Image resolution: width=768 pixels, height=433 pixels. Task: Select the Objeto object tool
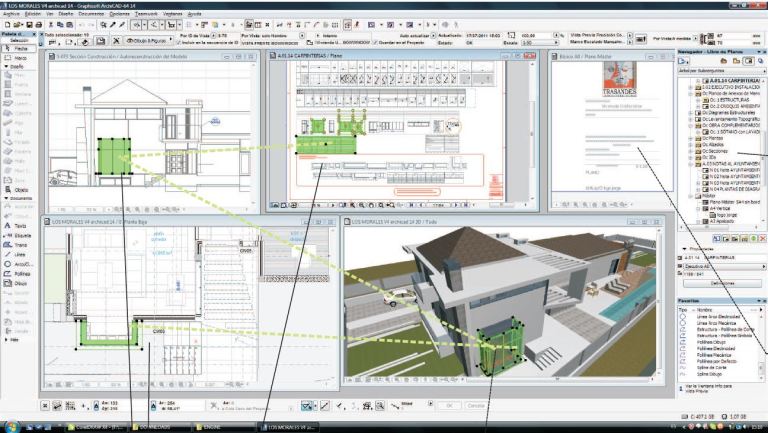(18, 190)
